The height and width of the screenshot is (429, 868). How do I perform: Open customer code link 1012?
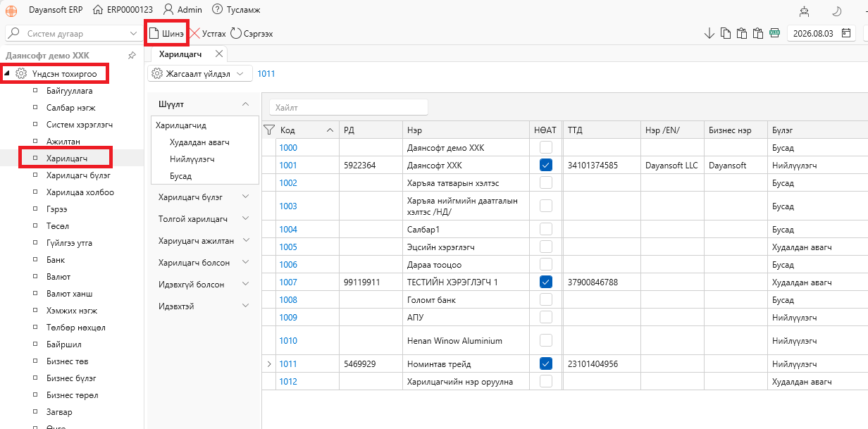click(288, 382)
